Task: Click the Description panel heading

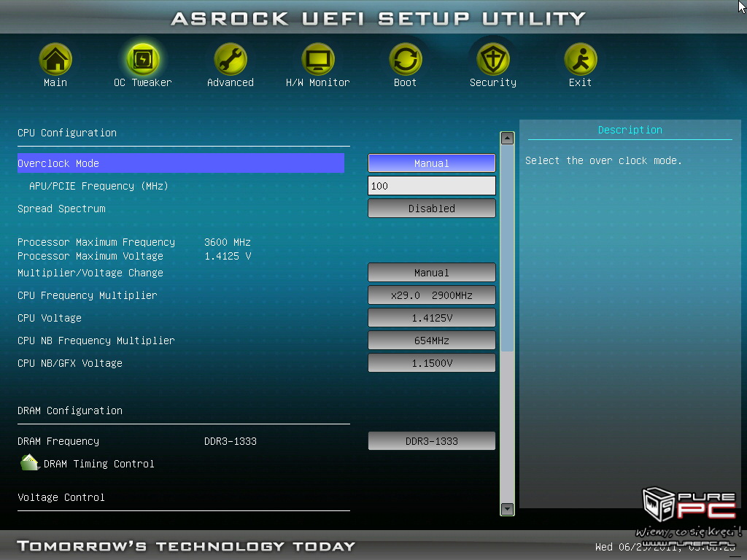Action: coord(630,130)
